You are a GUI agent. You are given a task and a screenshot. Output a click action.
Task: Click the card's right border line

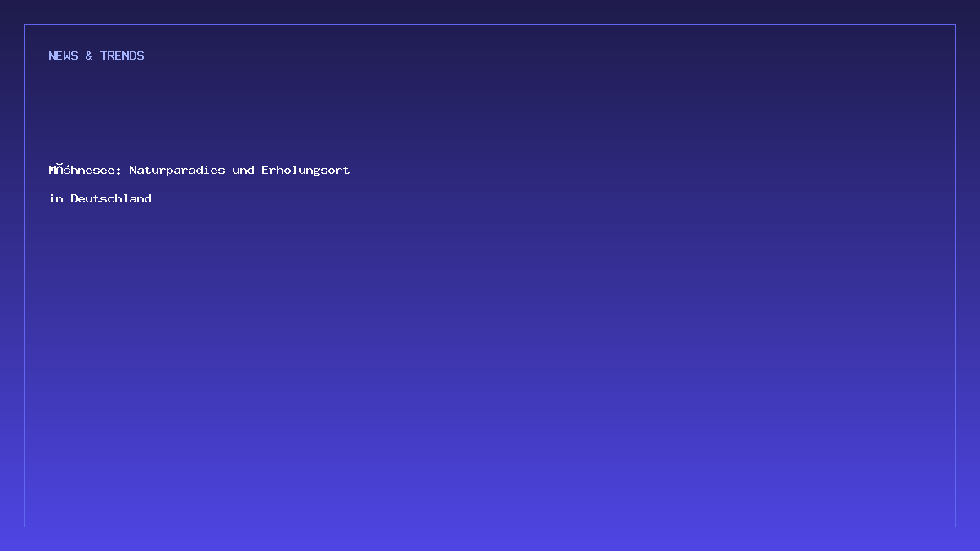click(955, 275)
